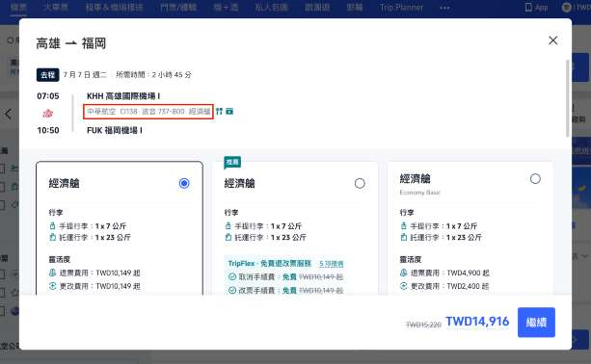
Task: Click the Economy Basic subtitle text
Action: point(419,193)
